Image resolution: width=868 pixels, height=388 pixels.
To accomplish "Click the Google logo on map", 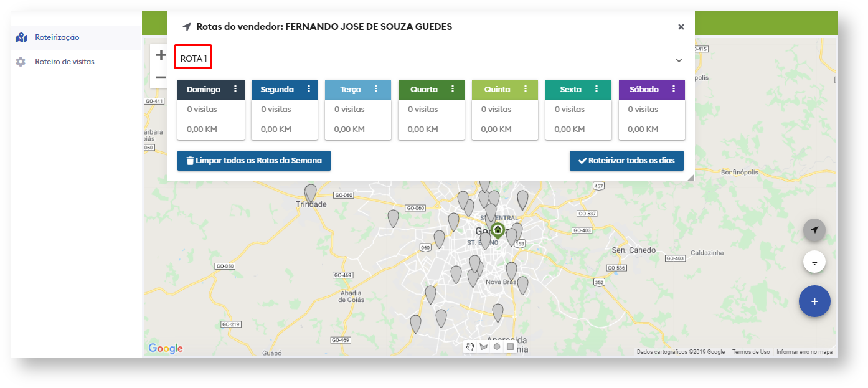I will click(166, 349).
